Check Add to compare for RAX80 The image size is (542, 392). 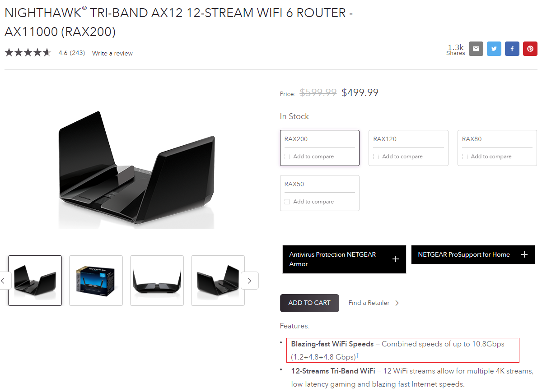[465, 157]
